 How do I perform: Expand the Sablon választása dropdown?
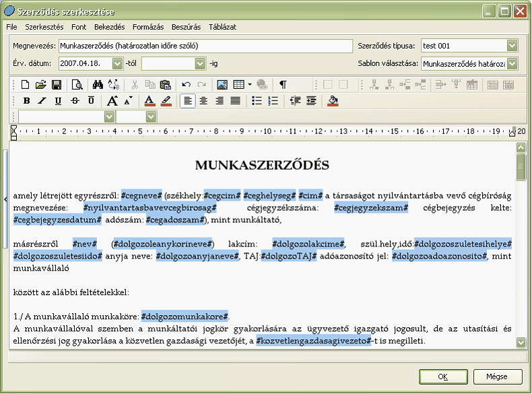pyautogui.click(x=512, y=63)
